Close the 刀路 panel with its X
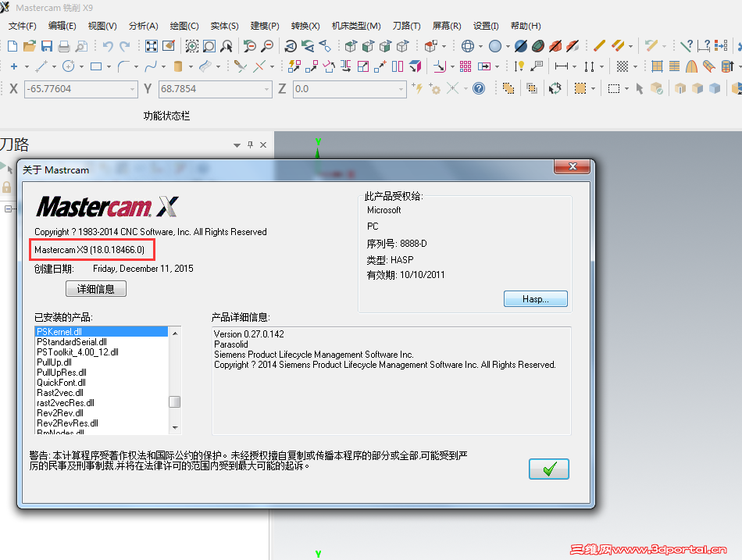Viewport: 742px width, 560px height. (263, 144)
